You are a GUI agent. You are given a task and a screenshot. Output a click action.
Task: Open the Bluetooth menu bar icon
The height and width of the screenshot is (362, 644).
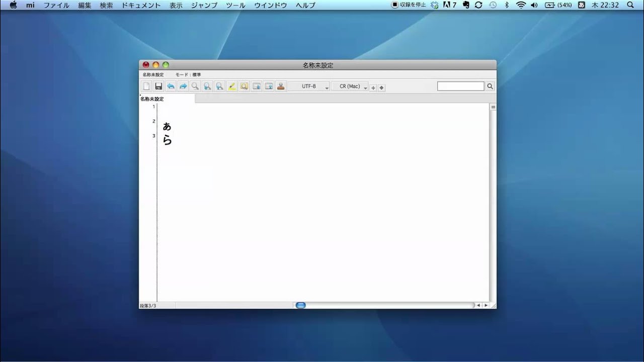point(507,5)
